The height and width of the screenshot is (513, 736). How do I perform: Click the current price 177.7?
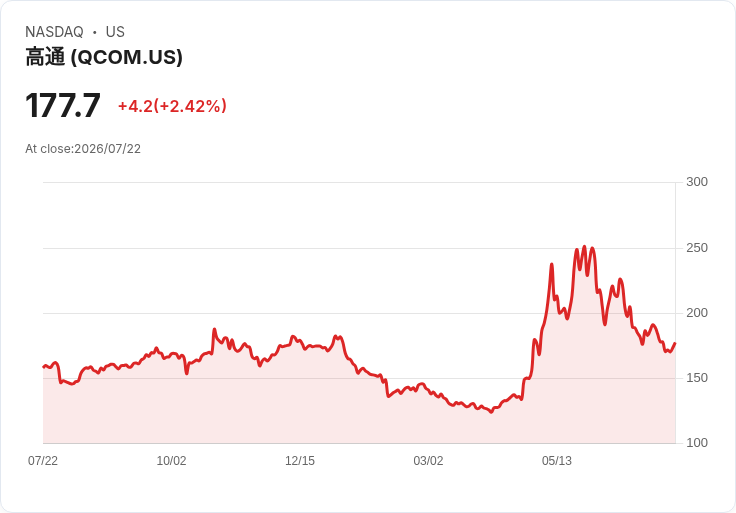click(x=62, y=106)
